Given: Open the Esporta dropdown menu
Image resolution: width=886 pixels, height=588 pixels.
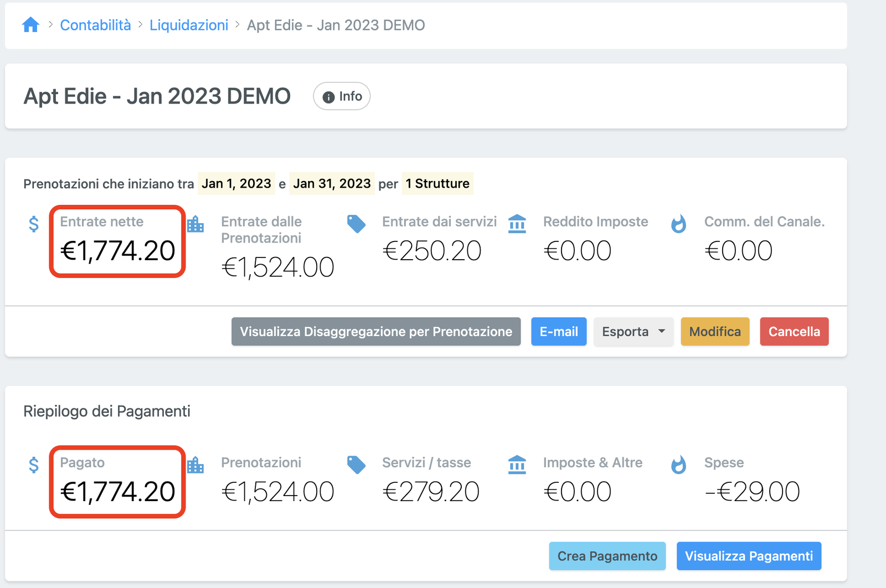Looking at the screenshot, I should click(x=633, y=332).
